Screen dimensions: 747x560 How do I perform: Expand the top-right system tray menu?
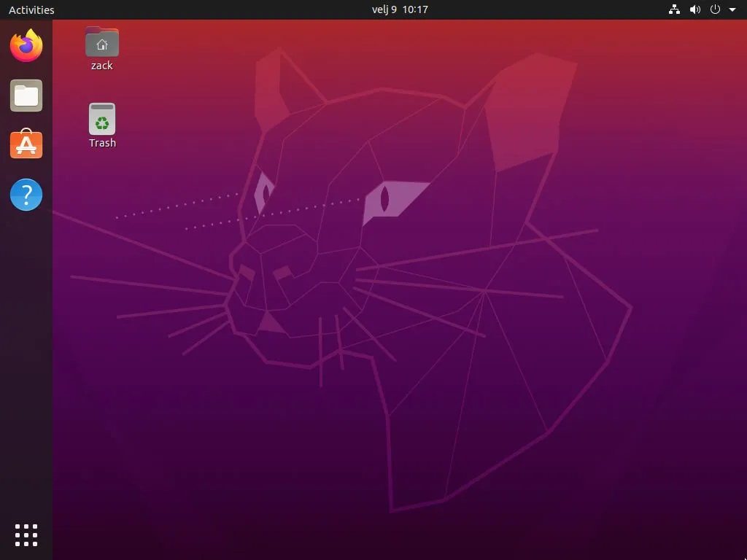(733, 9)
